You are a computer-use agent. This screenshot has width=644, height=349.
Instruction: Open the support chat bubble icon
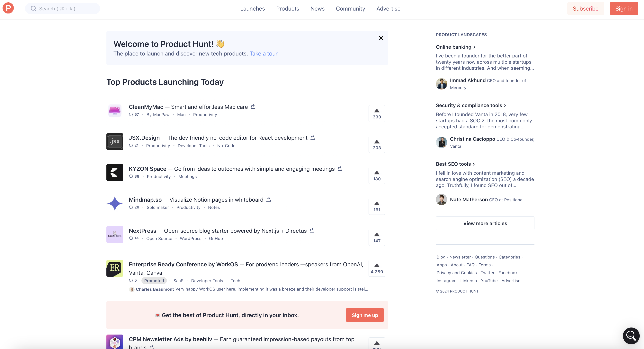pyautogui.click(x=631, y=336)
